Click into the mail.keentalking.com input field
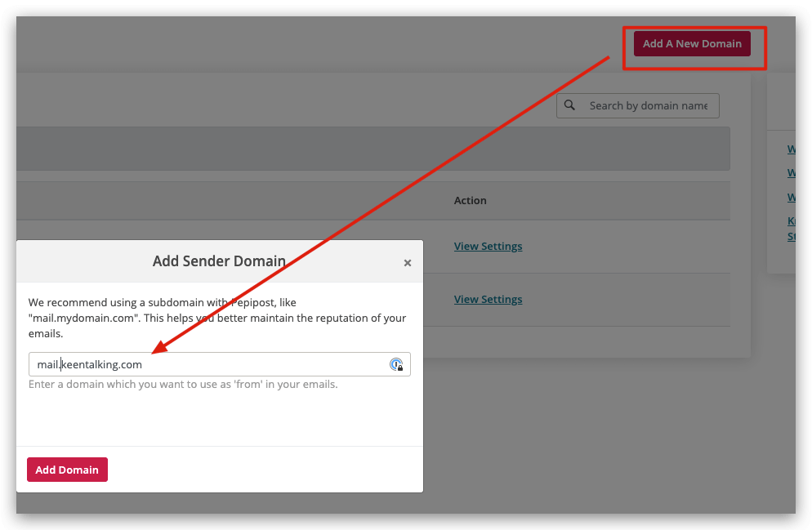The height and width of the screenshot is (530, 812). click(212, 365)
